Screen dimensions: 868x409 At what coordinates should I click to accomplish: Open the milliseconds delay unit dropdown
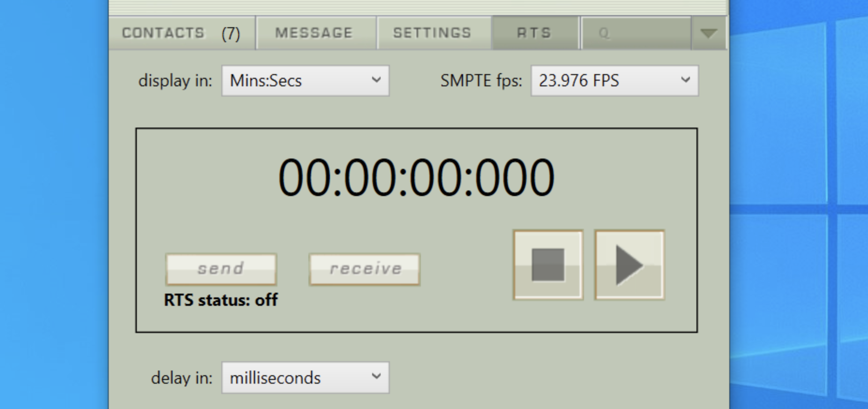tap(305, 378)
